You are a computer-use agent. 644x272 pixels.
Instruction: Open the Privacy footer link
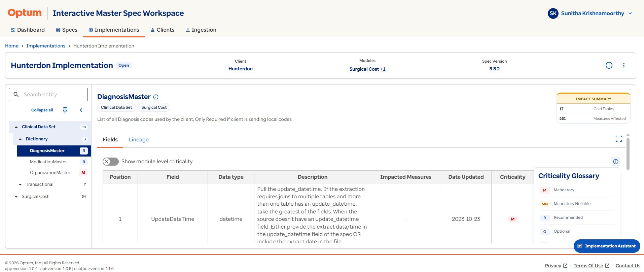[556, 266]
